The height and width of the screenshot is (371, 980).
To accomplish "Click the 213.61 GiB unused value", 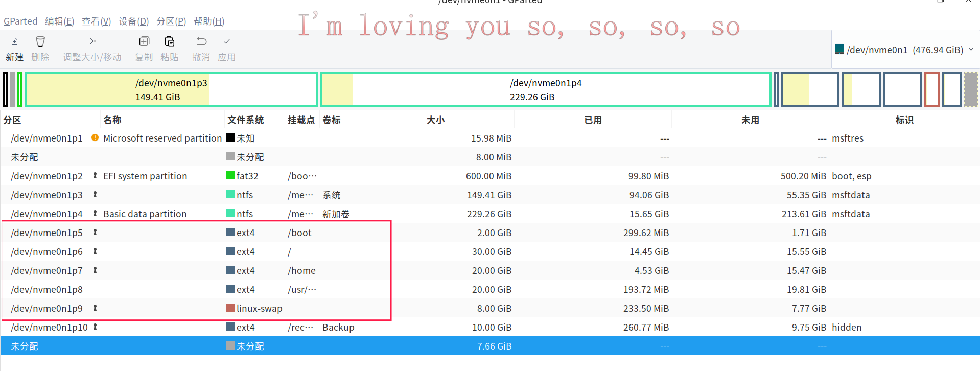I will tap(804, 214).
